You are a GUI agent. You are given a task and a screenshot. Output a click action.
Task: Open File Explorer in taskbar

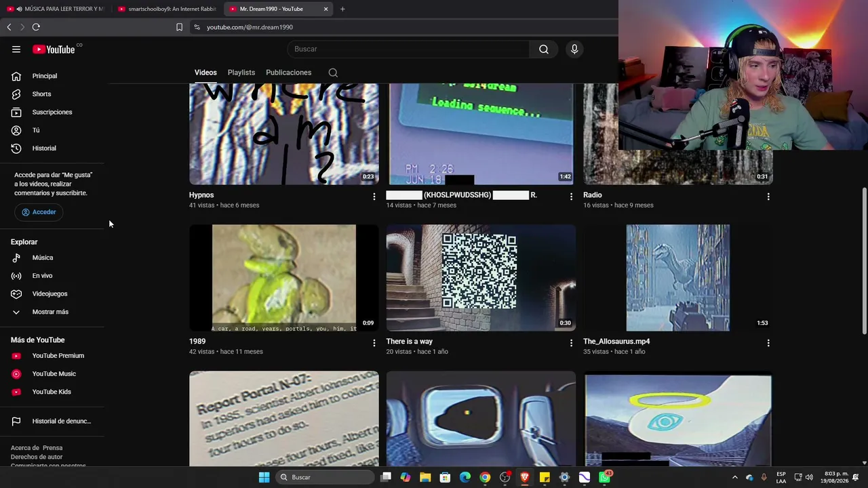point(425,477)
